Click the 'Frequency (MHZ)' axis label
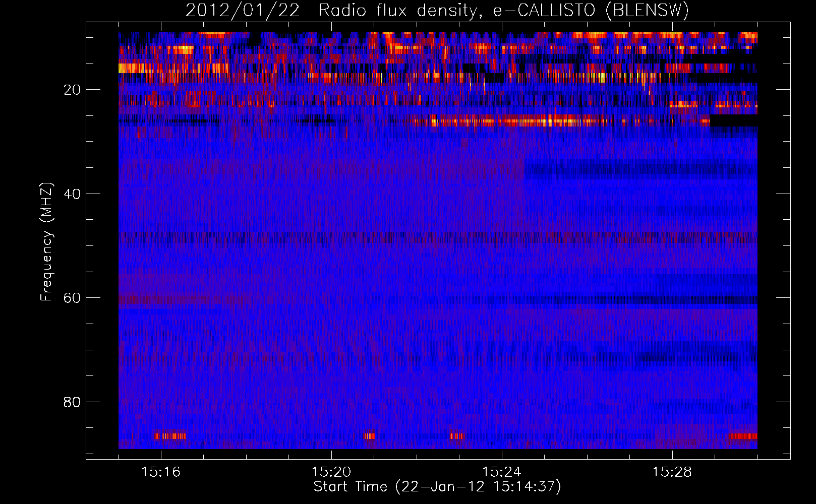The width and height of the screenshot is (816, 504). pos(46,242)
